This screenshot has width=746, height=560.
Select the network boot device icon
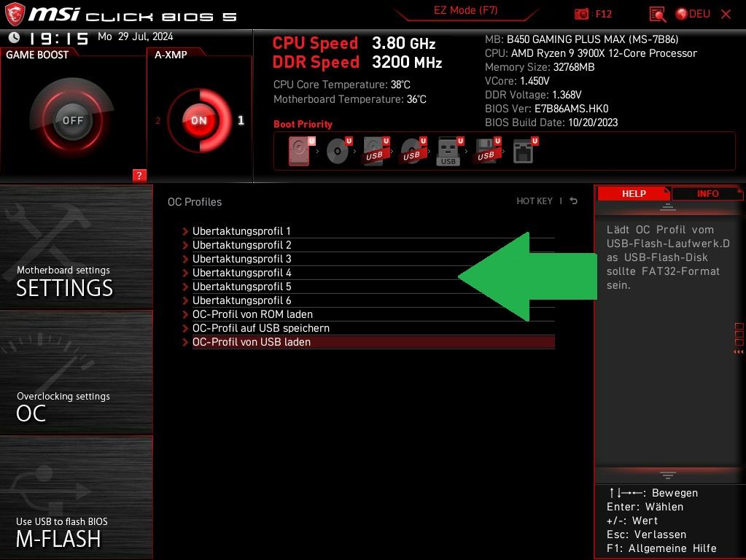pos(525,151)
